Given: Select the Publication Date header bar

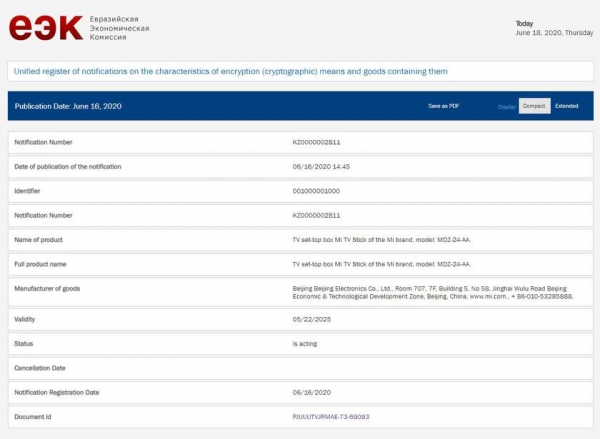Looking at the screenshot, I should pos(301,106).
